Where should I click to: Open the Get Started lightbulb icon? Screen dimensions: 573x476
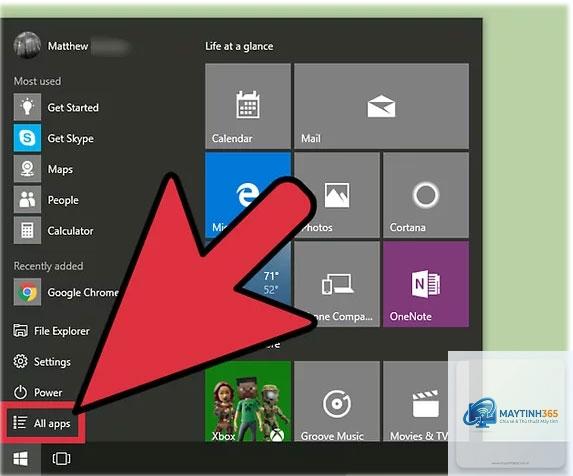pyautogui.click(x=27, y=107)
